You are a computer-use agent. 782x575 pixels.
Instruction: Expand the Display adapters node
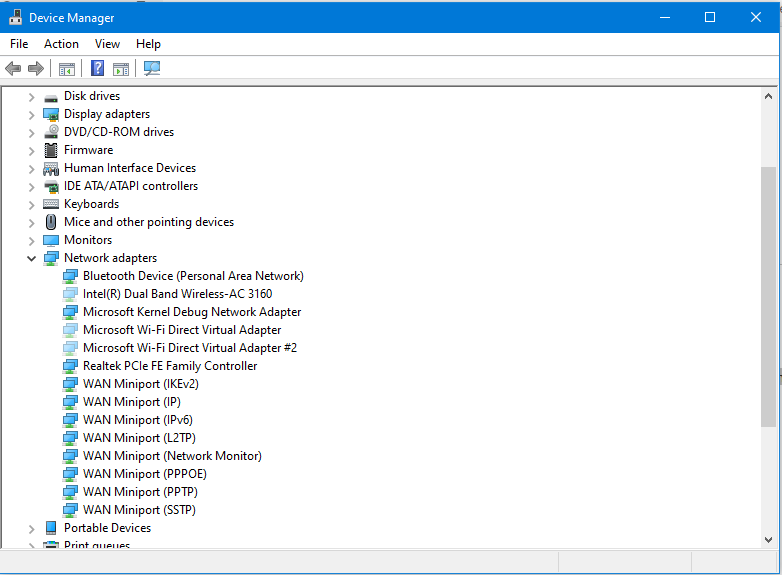click(31, 115)
